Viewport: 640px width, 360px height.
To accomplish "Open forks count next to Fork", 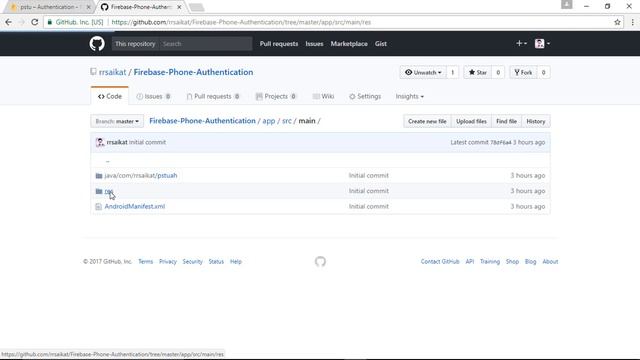I will click(x=543, y=72).
